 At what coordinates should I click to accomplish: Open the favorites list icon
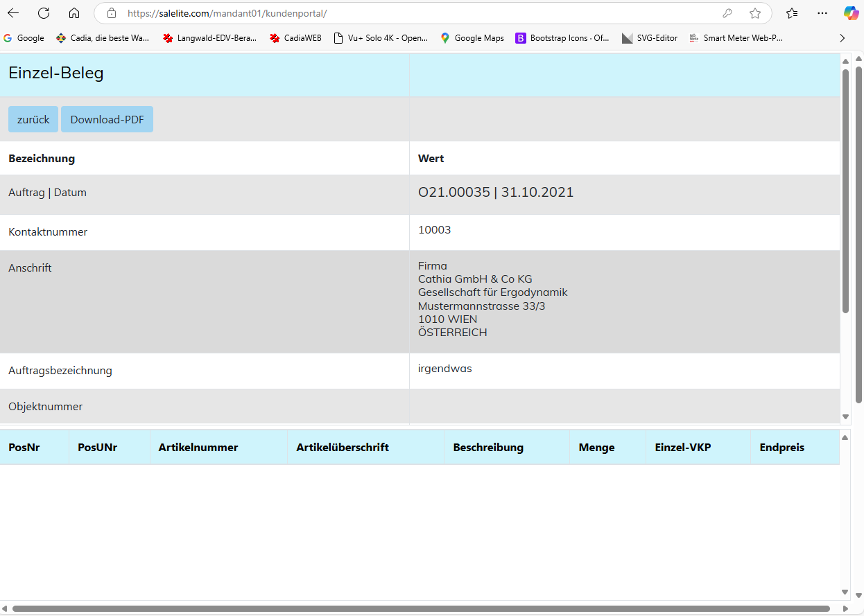tap(792, 13)
